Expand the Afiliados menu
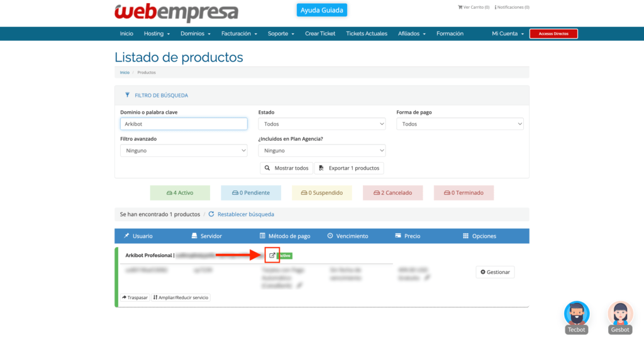This screenshot has width=644, height=343. click(411, 34)
